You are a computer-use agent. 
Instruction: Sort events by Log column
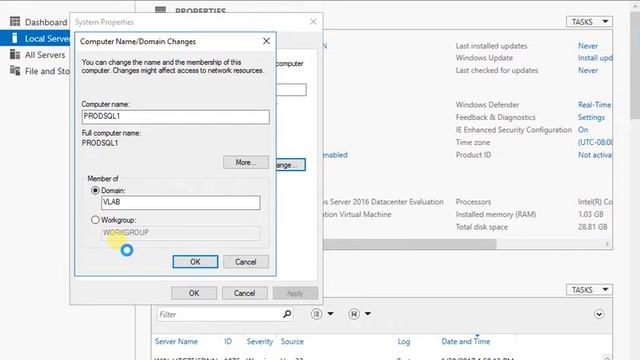point(404,342)
